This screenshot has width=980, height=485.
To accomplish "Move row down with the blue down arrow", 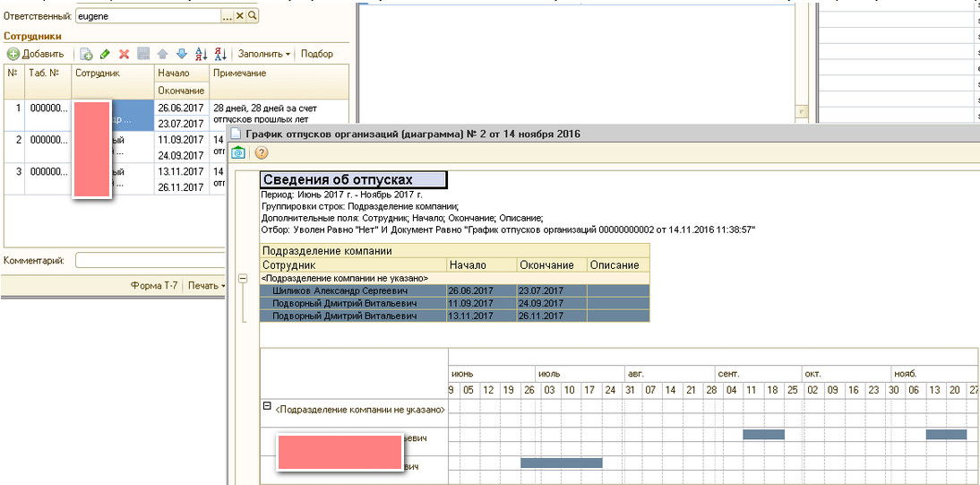I will click(x=182, y=54).
